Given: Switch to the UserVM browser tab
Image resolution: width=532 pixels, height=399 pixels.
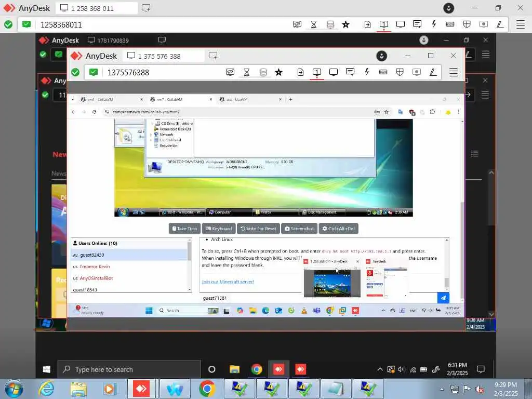Looking at the screenshot, I should [x=250, y=99].
